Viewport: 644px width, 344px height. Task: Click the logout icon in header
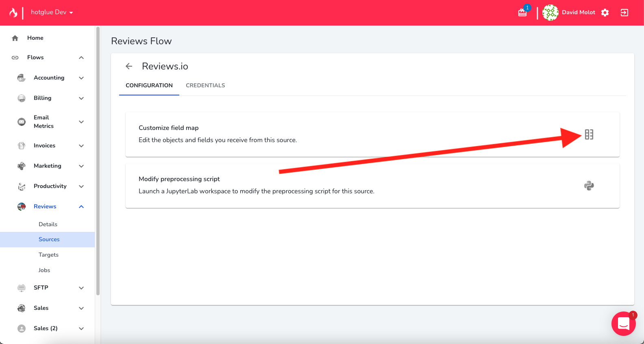tap(624, 13)
